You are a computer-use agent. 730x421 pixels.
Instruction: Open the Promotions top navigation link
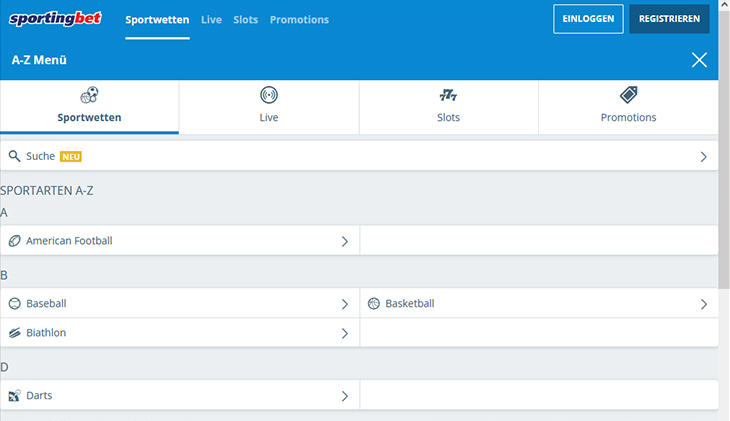[299, 20]
